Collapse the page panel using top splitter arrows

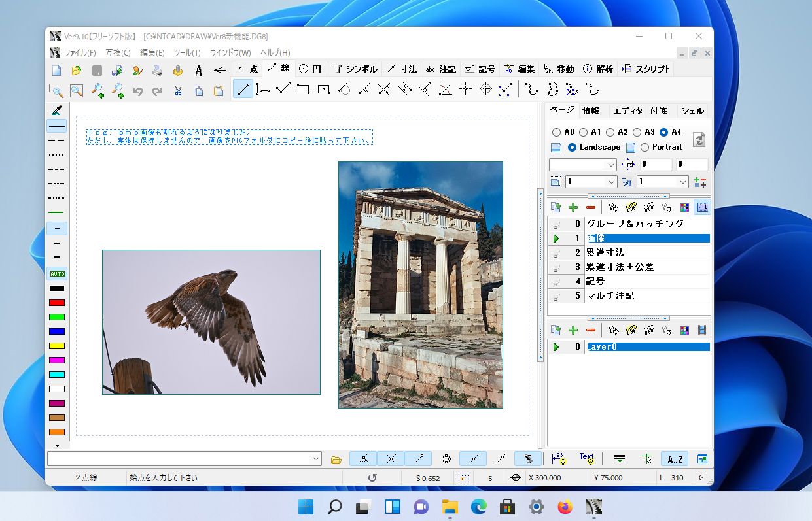[629, 195]
